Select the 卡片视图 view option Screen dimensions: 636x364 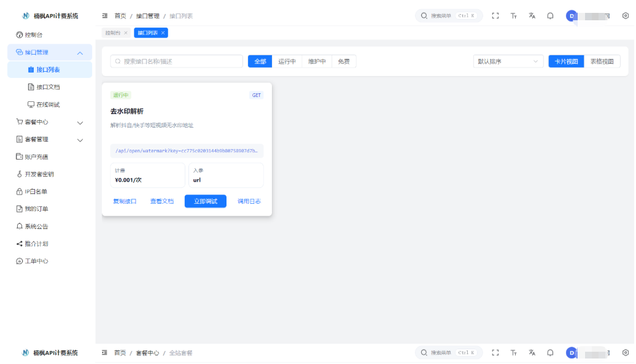(566, 61)
